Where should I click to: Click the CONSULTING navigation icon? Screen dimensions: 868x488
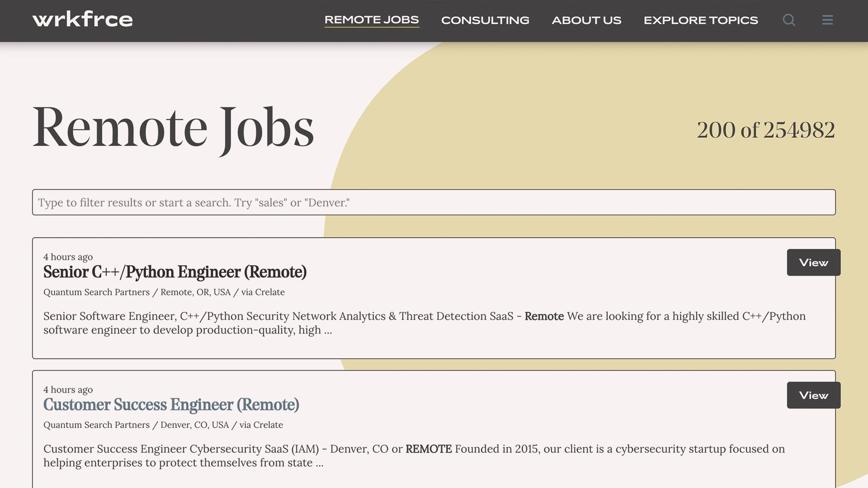[485, 19]
